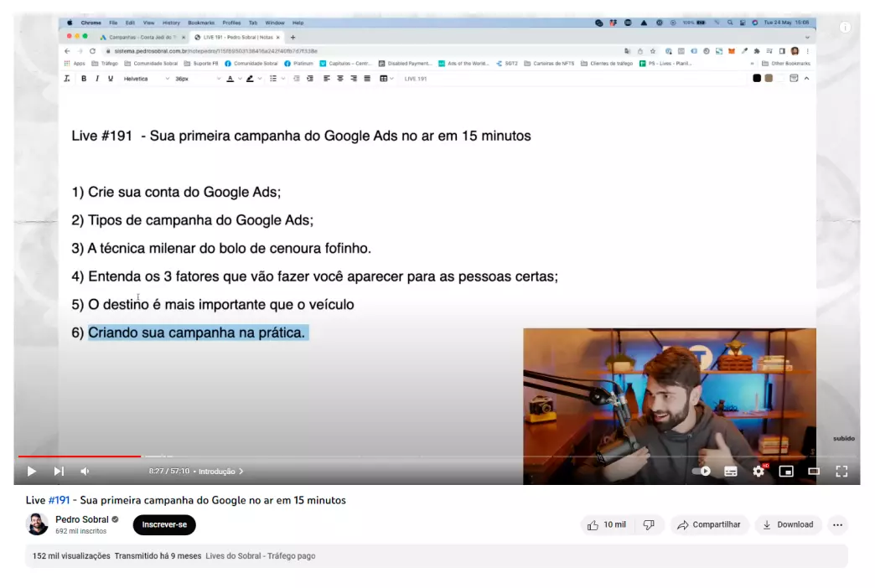The width and height of the screenshot is (875, 588).
Task: Toggle the autoplay switch
Action: pos(702,472)
